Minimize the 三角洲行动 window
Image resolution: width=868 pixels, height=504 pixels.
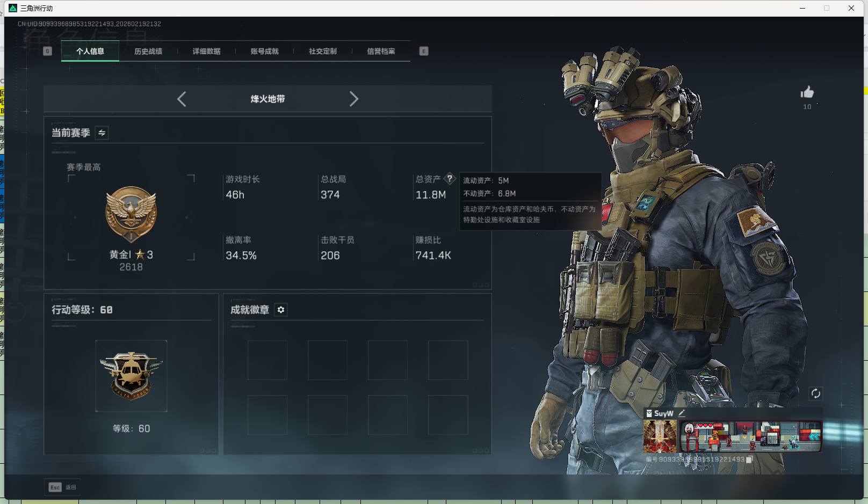[802, 8]
